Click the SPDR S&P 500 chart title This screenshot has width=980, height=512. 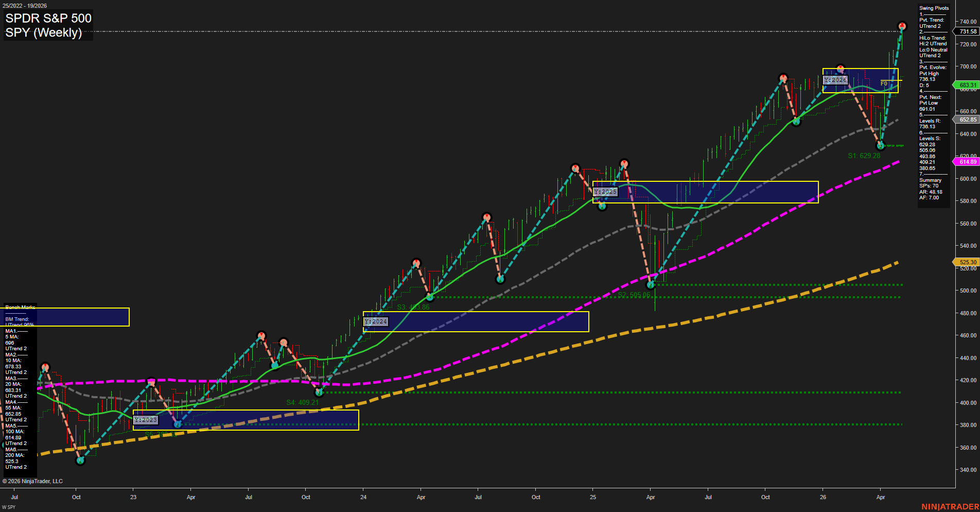[x=48, y=18]
